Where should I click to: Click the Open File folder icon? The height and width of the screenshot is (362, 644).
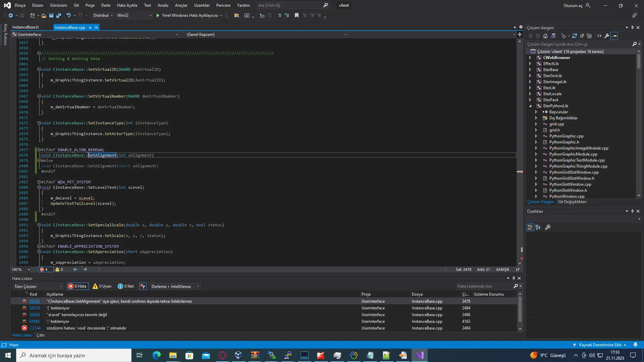coord(44,15)
